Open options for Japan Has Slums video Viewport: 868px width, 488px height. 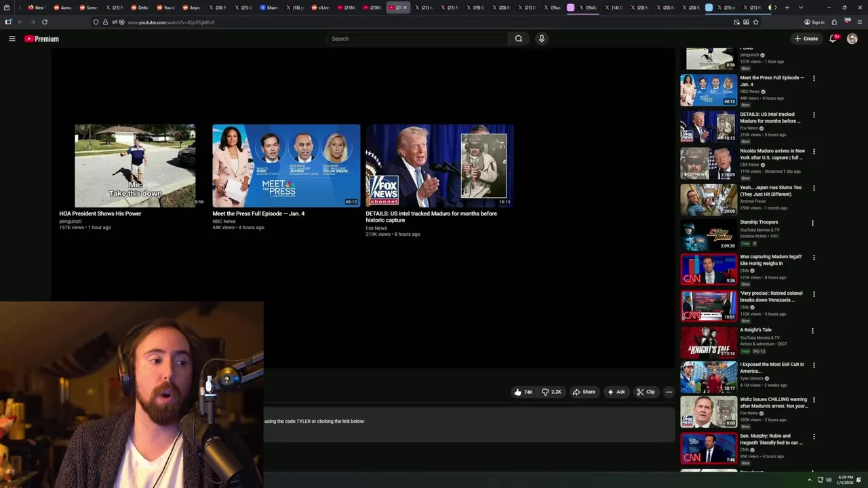(814, 188)
